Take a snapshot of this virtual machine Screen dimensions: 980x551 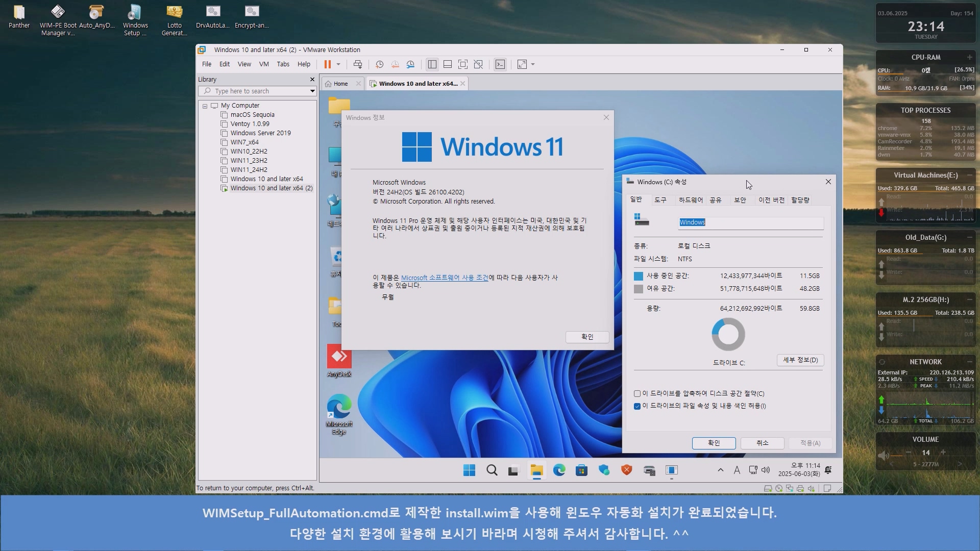pyautogui.click(x=379, y=64)
